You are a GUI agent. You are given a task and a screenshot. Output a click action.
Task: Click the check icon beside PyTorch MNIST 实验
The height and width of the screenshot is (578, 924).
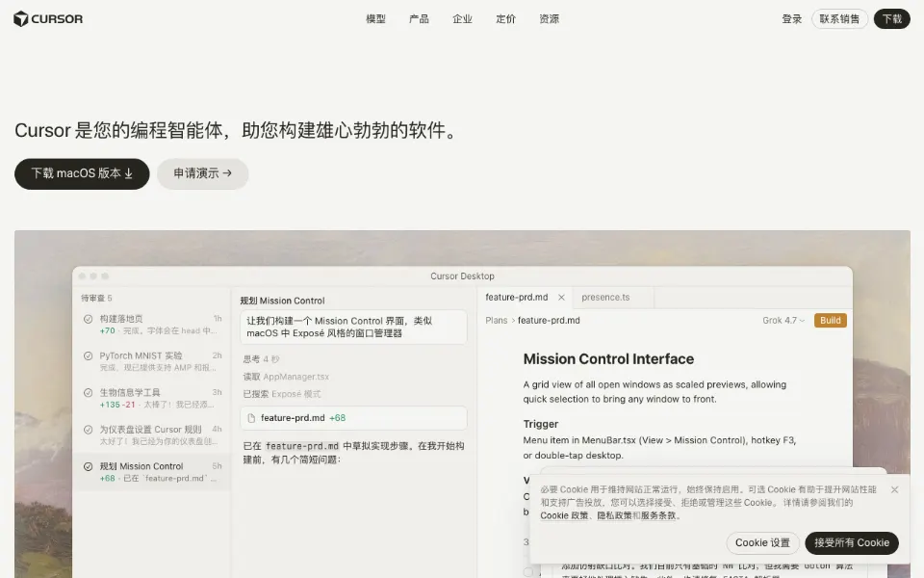pyautogui.click(x=88, y=355)
